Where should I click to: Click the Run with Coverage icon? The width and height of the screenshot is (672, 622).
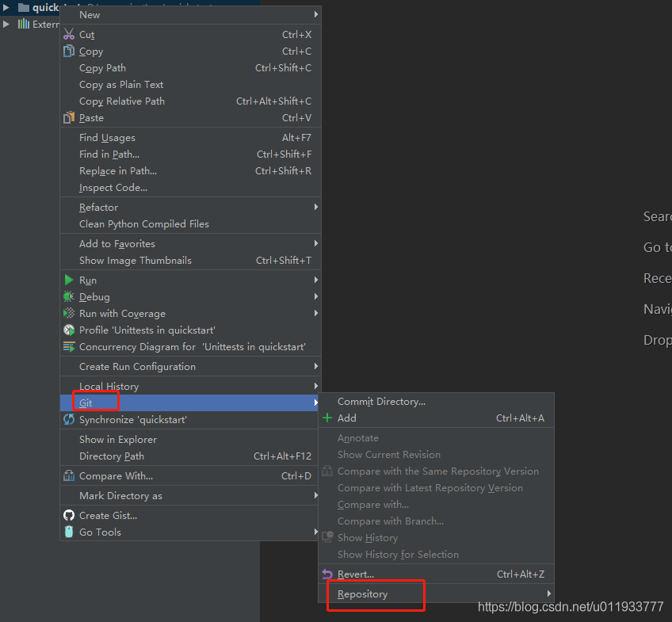tap(69, 313)
